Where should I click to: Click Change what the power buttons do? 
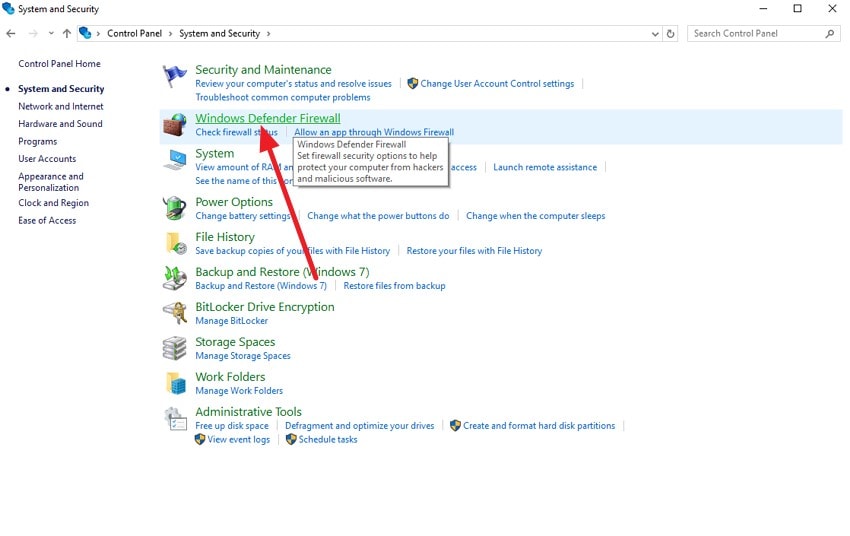[x=378, y=216]
